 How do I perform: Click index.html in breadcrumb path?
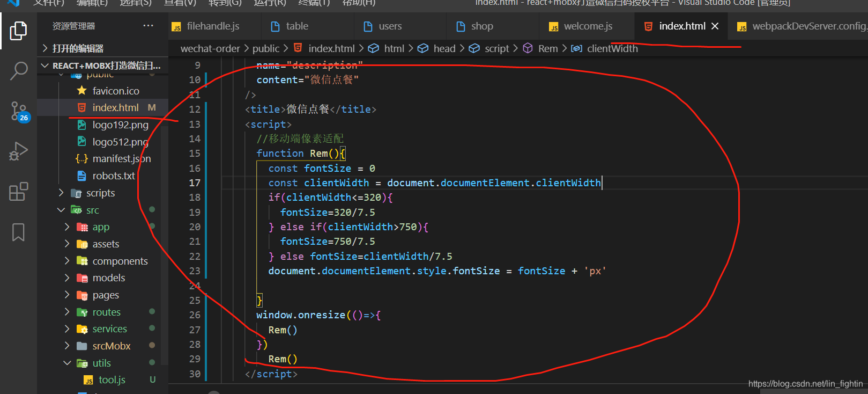coord(331,48)
